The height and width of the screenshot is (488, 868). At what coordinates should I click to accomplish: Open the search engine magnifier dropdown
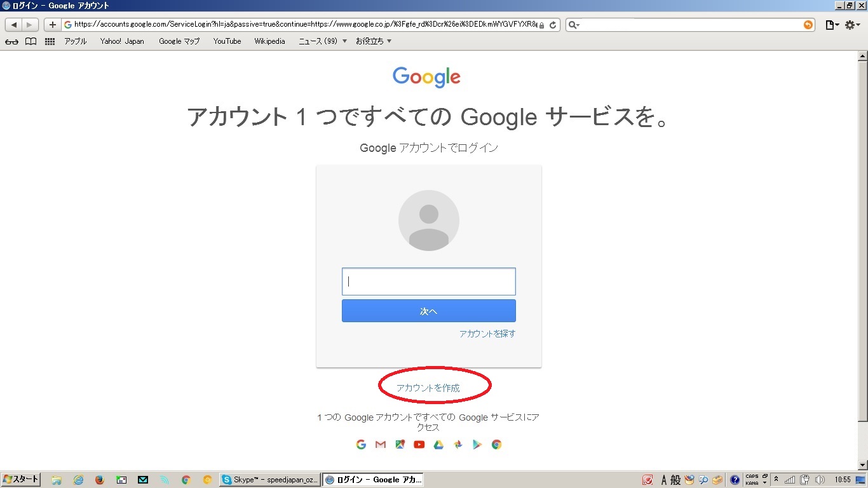click(x=574, y=25)
